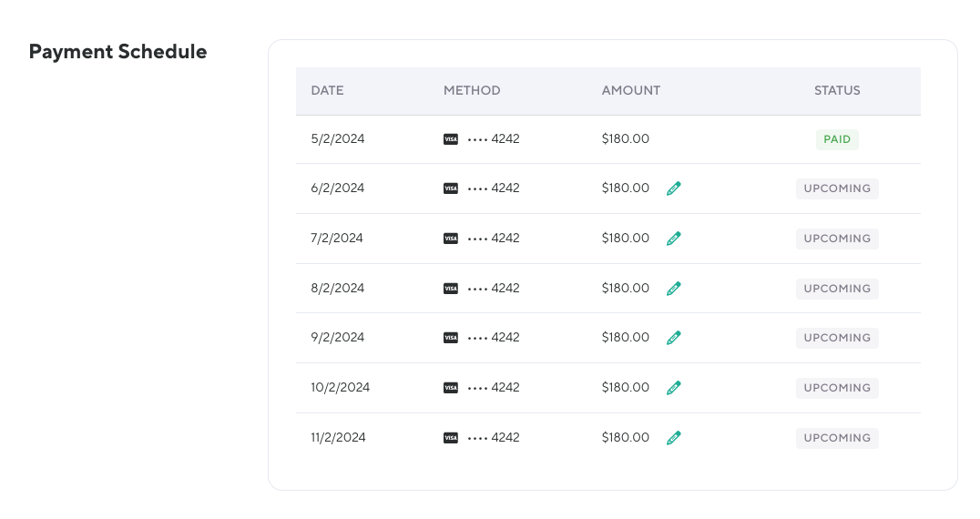
Task: Click the UPCOMING badge for 9/2/2024
Action: click(837, 338)
